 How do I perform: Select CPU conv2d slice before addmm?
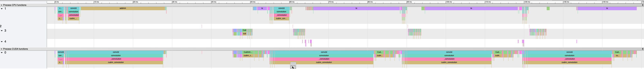73,8
